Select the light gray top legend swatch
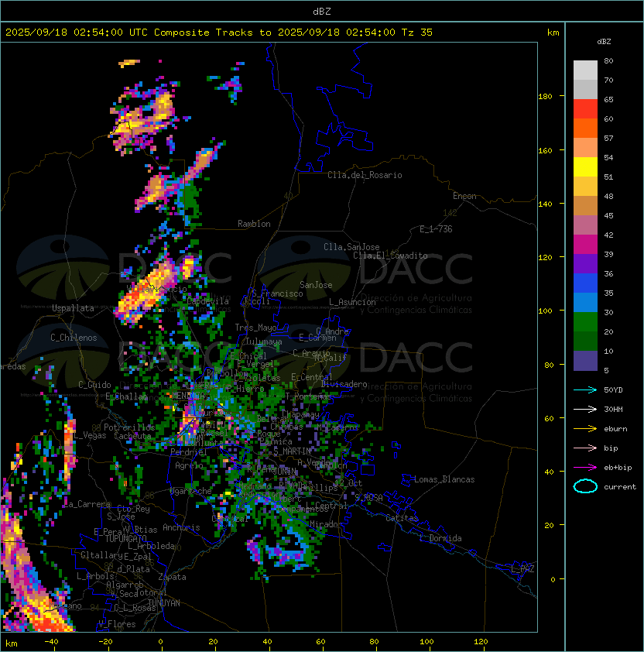The image size is (644, 652). click(x=585, y=70)
